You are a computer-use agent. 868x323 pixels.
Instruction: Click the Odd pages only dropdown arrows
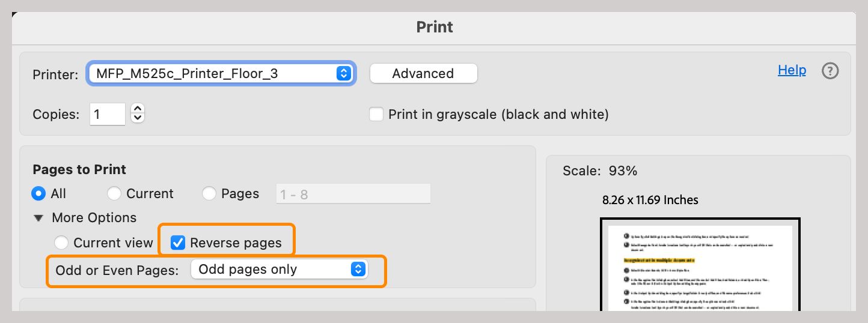click(358, 269)
